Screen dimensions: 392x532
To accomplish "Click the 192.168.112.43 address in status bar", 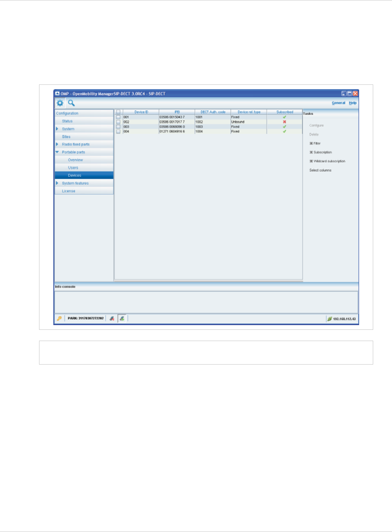I will (x=344, y=319).
